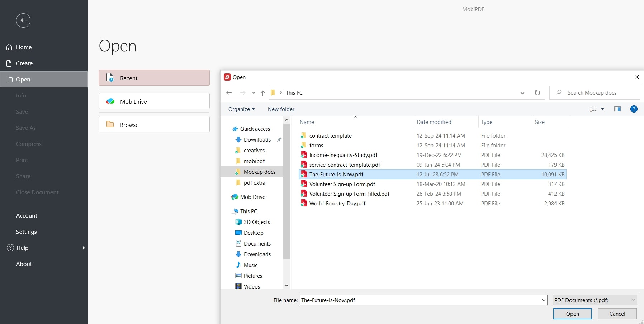Open the address bar history dropdown
Viewport: 644px width, 324px height.
(x=522, y=92)
